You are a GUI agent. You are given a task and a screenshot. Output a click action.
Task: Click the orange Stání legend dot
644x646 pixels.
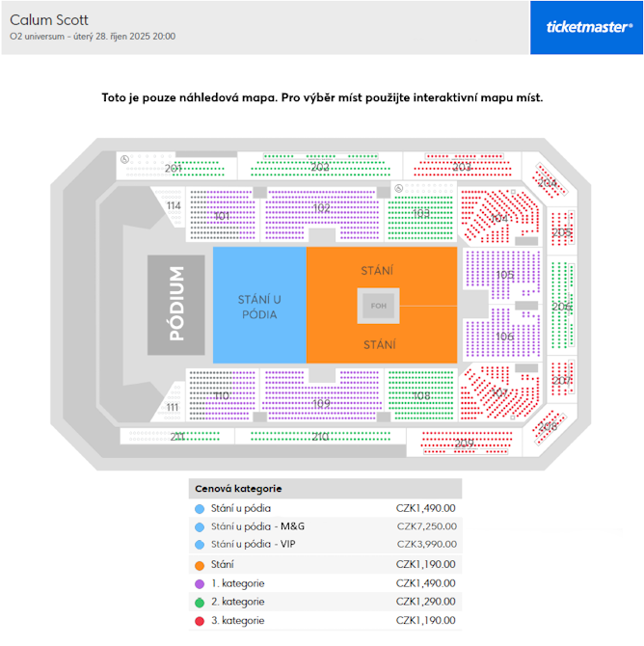[200, 566]
